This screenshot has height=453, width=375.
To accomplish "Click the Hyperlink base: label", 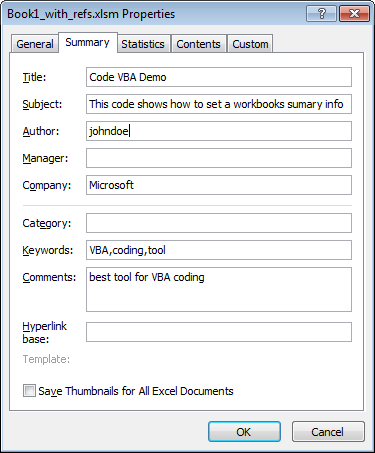I will point(45,332).
